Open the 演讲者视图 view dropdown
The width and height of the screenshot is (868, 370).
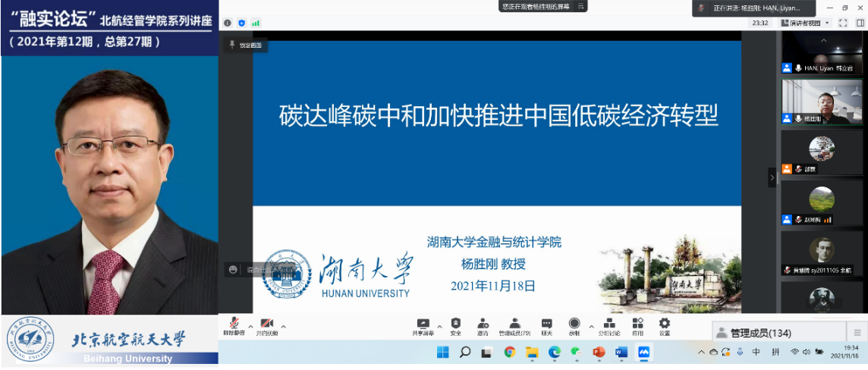coord(804,23)
